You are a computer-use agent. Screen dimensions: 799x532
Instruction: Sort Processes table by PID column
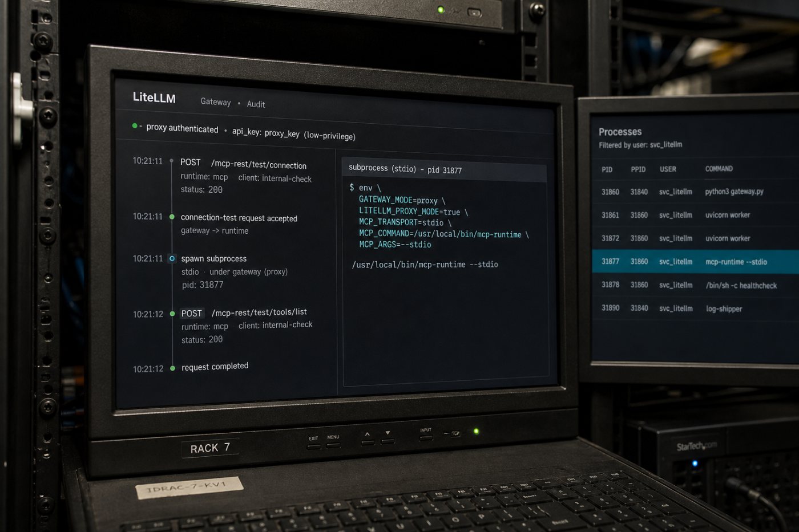607,169
